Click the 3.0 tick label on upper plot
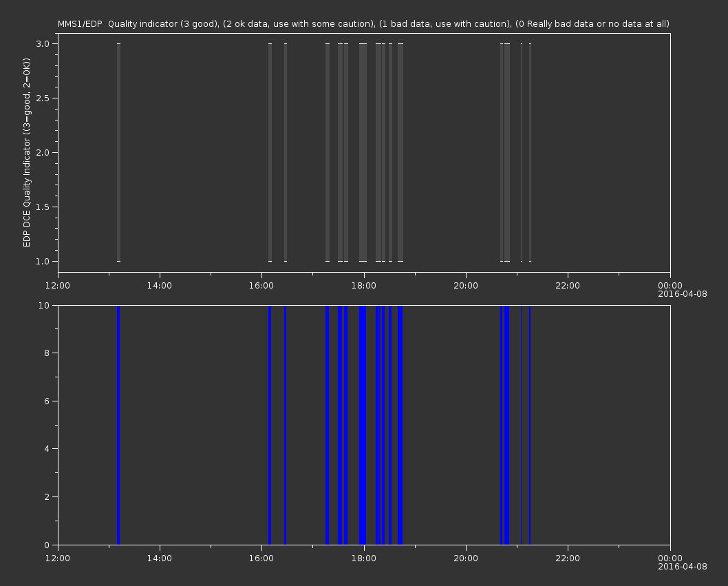Screen dimensions: 728x586 click(x=43, y=43)
